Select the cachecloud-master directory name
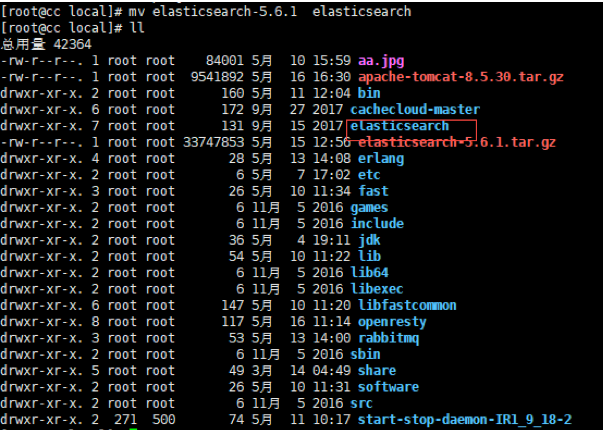The width and height of the screenshot is (603, 430). tap(415, 110)
